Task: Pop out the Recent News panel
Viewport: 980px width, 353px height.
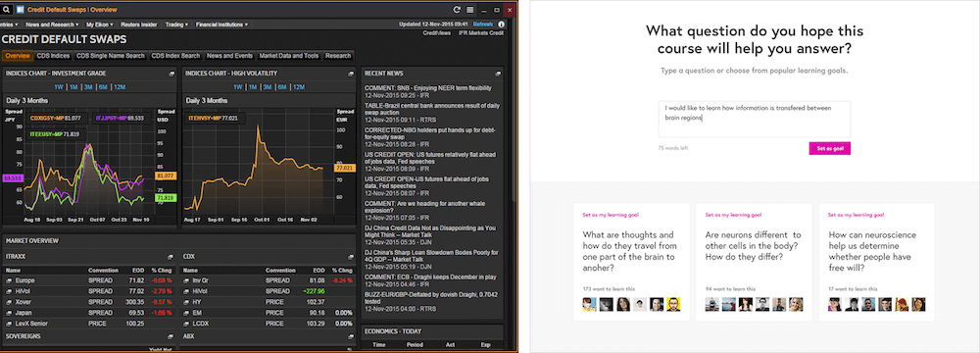Action: coord(498,74)
